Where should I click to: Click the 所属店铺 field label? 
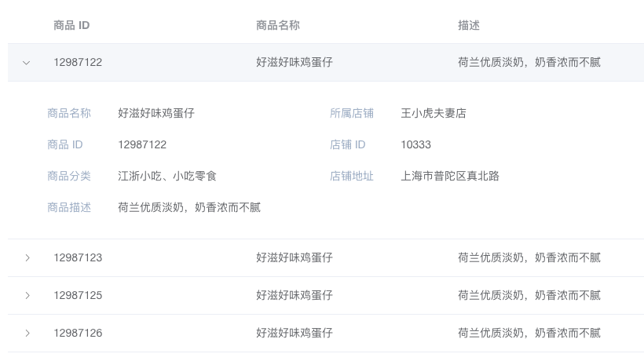click(x=352, y=113)
